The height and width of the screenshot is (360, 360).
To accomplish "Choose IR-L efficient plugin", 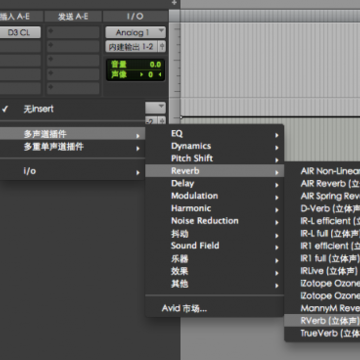I will coord(322,221).
